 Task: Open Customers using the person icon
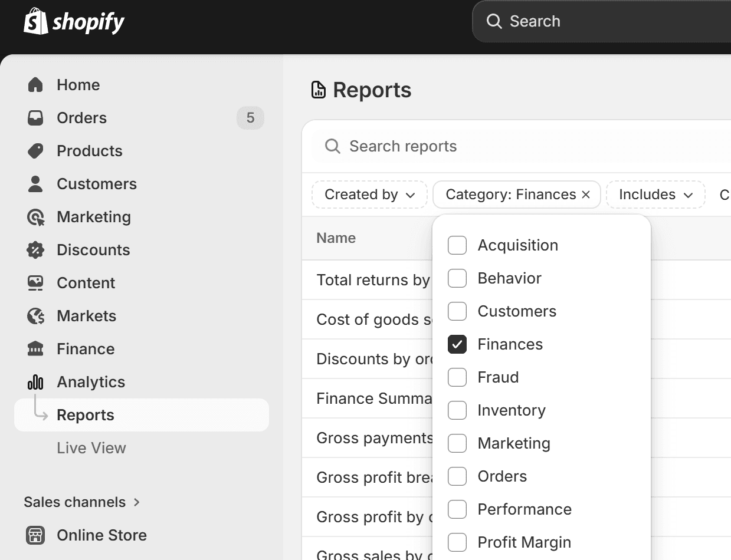(x=35, y=183)
